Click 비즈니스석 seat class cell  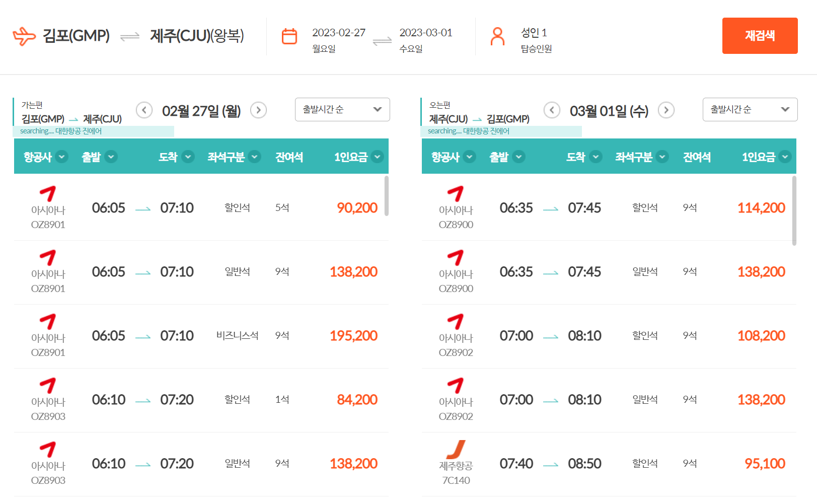tap(237, 335)
